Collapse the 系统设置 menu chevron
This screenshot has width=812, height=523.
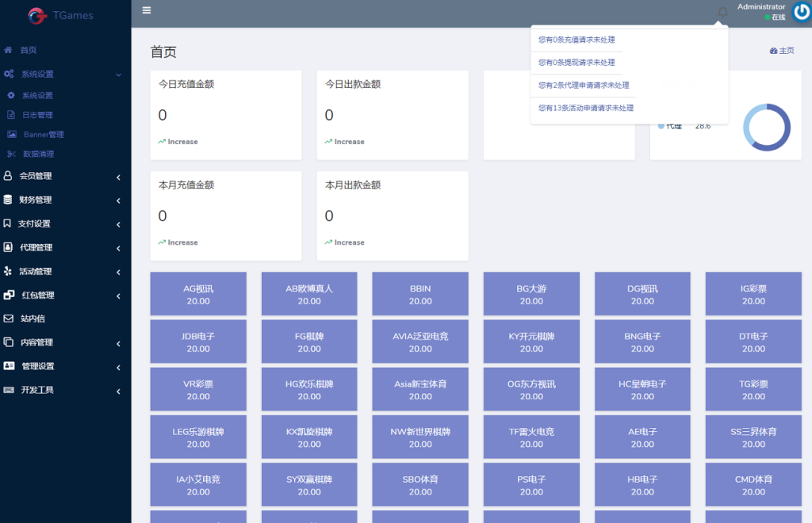[119, 74]
